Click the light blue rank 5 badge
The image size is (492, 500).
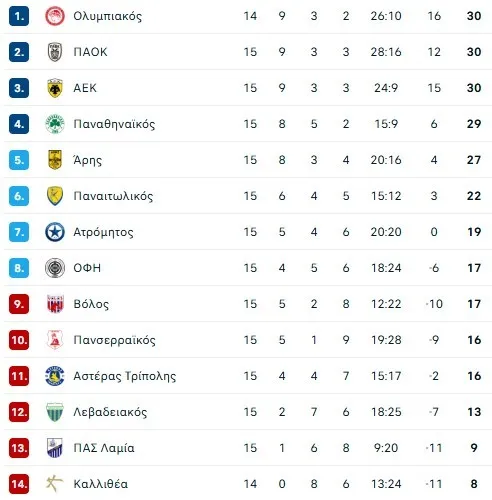coord(19,160)
